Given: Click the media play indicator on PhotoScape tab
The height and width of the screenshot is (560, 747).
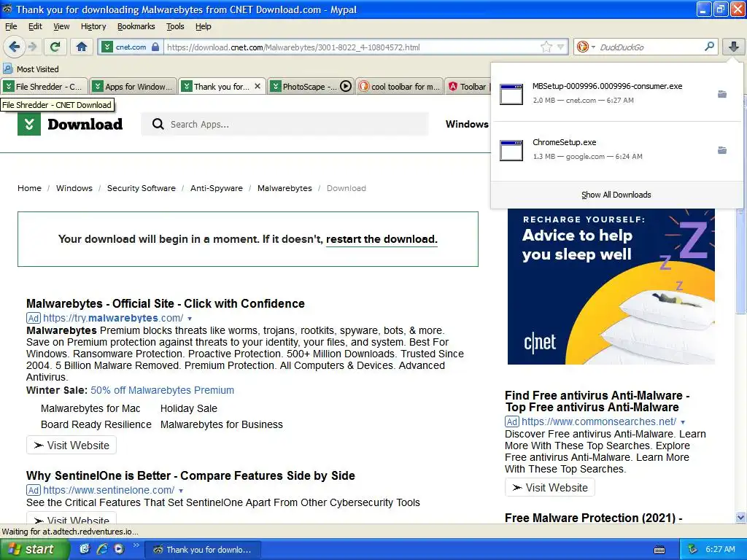Looking at the screenshot, I should coord(346,86).
